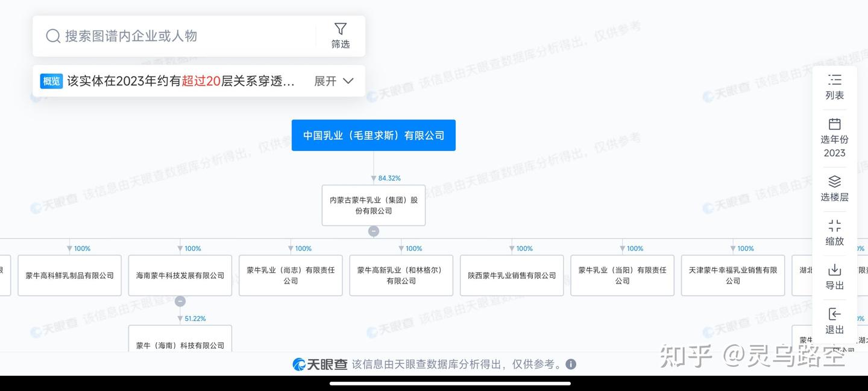Open the 选年份 calendar icon
This screenshot has height=391, width=868.
click(x=835, y=124)
